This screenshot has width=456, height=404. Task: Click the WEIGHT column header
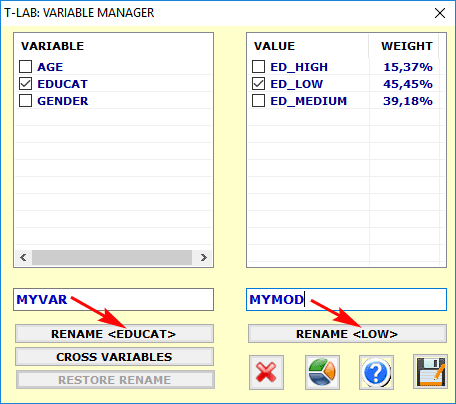point(407,46)
